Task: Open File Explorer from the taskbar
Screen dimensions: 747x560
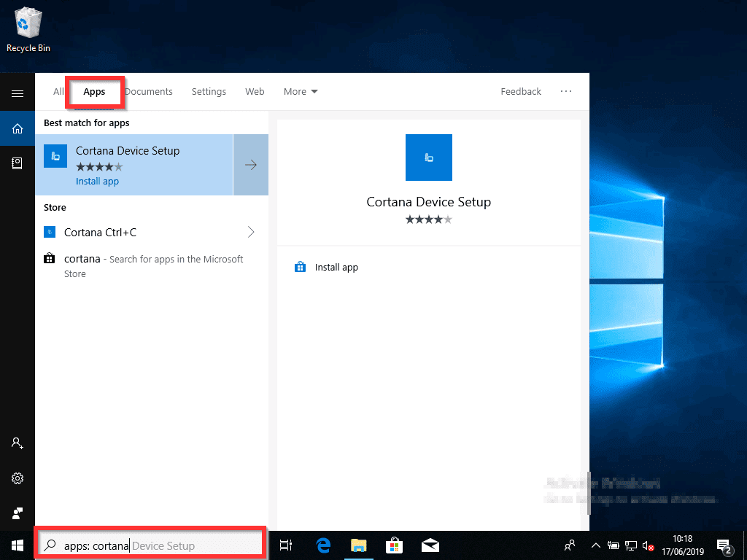Action: tap(359, 545)
